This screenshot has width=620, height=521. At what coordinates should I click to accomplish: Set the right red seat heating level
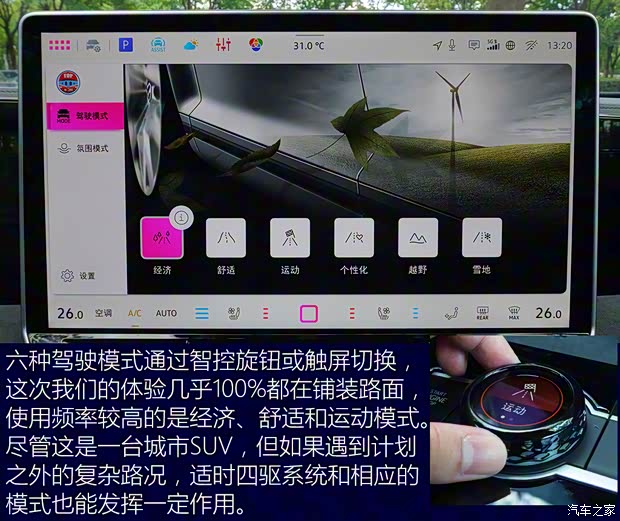coord(352,313)
